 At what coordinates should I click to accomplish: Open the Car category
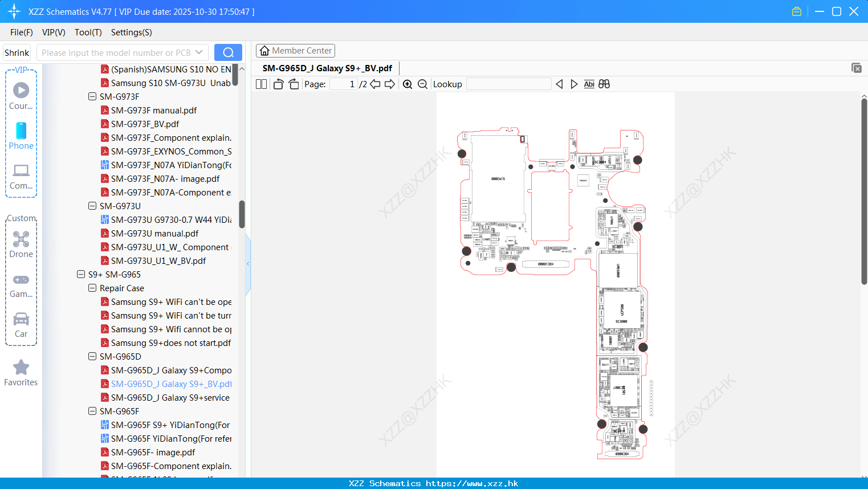(21, 325)
